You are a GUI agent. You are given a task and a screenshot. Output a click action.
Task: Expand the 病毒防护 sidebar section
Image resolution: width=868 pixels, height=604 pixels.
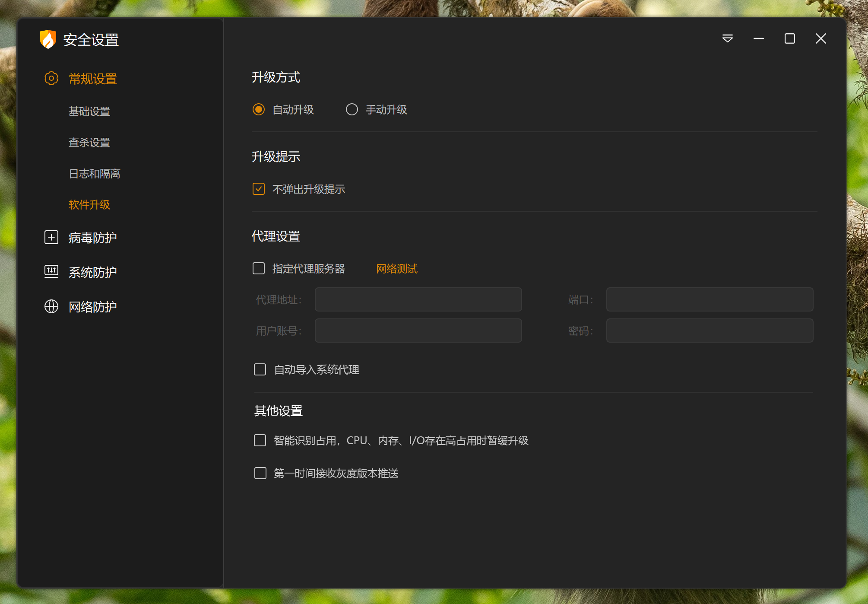(x=92, y=238)
